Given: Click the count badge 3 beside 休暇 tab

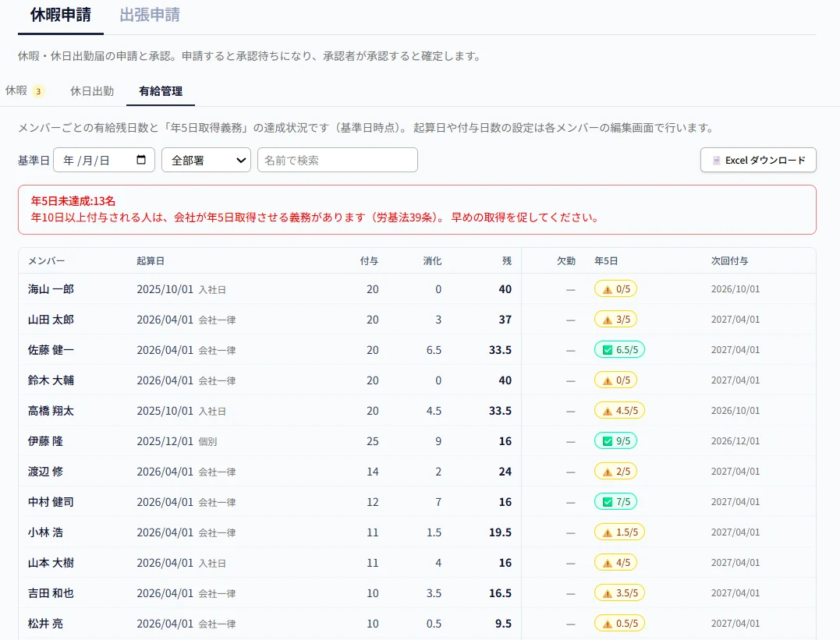Looking at the screenshot, I should (x=38, y=91).
